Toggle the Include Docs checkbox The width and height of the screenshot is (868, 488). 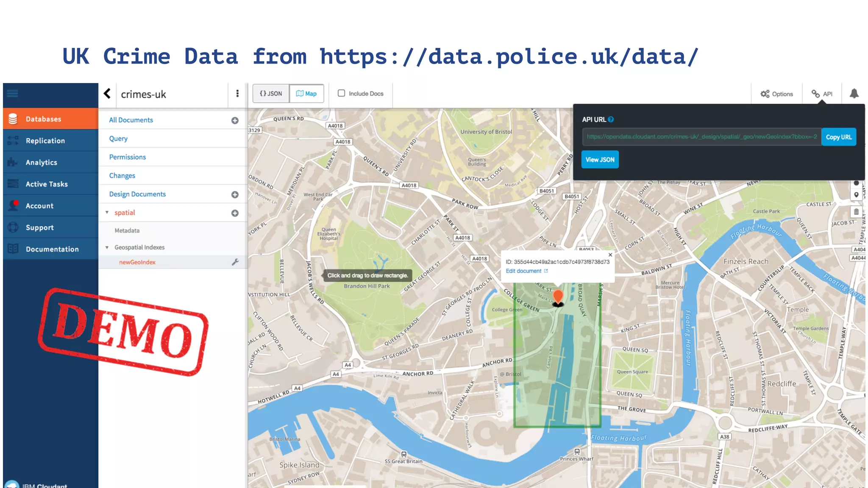click(x=341, y=93)
